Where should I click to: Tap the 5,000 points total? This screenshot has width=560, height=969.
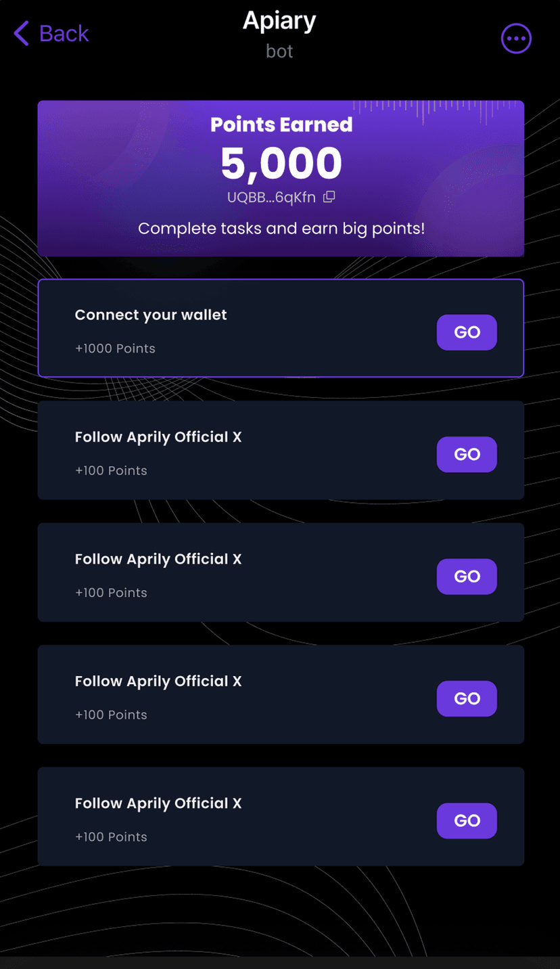tap(281, 163)
